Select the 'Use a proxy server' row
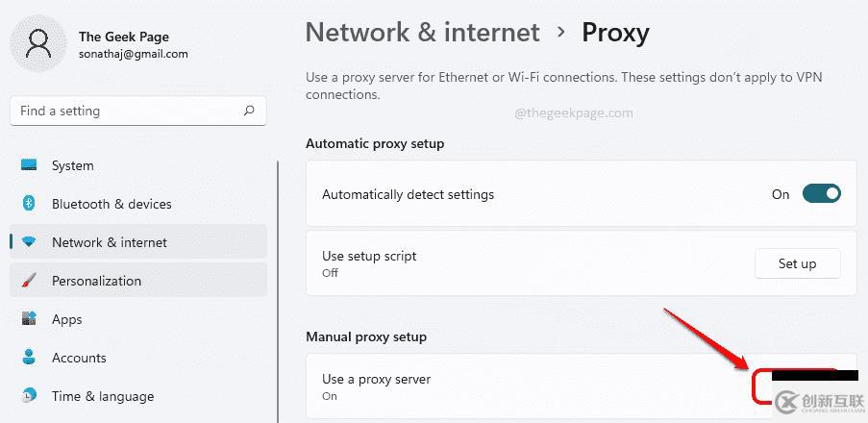The height and width of the screenshot is (423, 868). [376, 380]
